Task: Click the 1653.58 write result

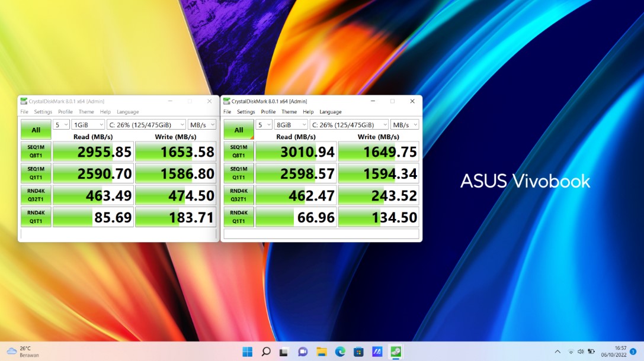Action: pos(176,152)
